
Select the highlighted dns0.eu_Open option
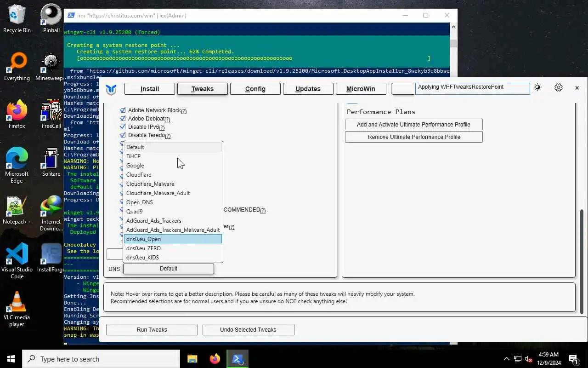click(x=173, y=239)
